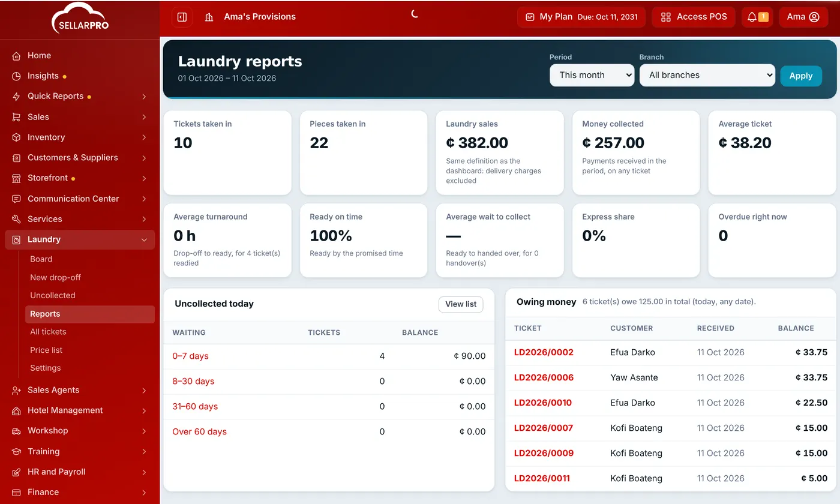The width and height of the screenshot is (840, 504).
Task: Click the Inventory box icon
Action: click(17, 137)
